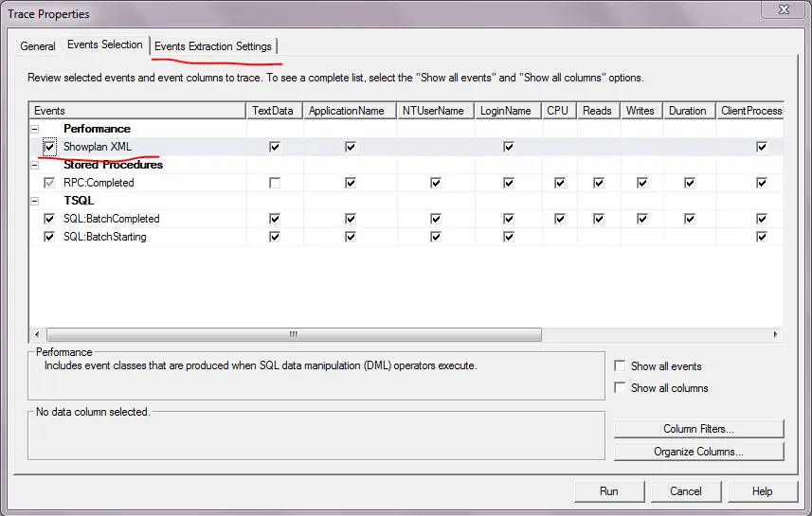Click the horizontal scrollbar thumb
Image resolution: width=812 pixels, height=516 pixels.
pyautogui.click(x=294, y=335)
